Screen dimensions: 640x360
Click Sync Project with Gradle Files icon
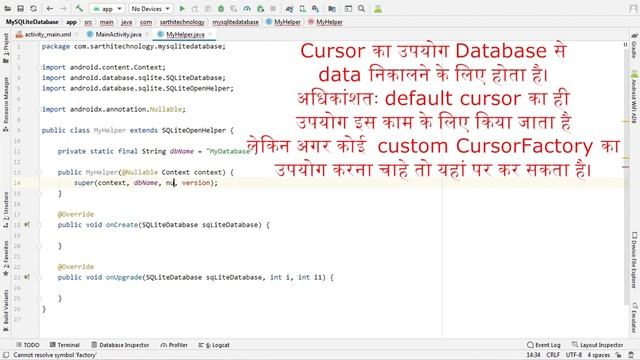[289, 9]
